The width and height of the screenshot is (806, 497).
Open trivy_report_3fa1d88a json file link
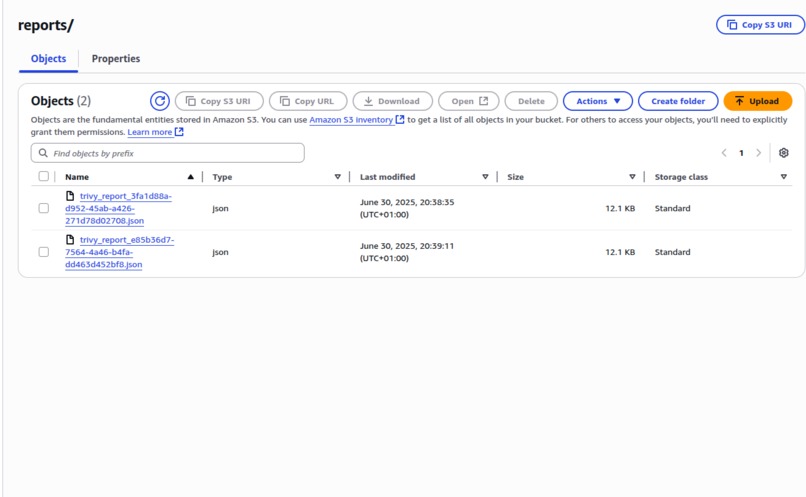pos(118,208)
